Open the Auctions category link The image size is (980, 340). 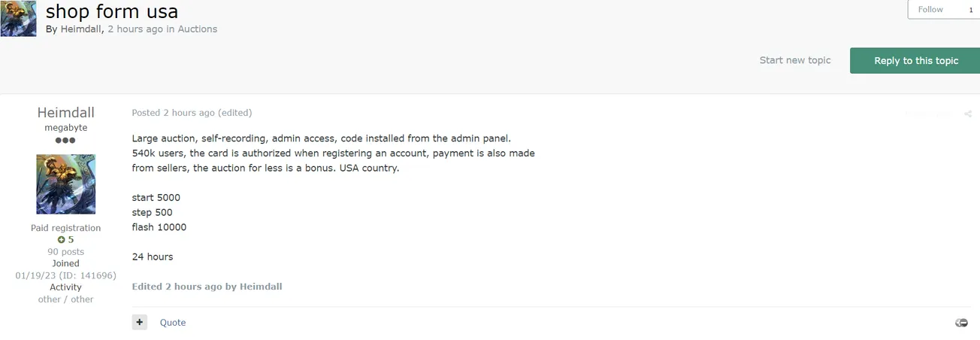tap(198, 29)
